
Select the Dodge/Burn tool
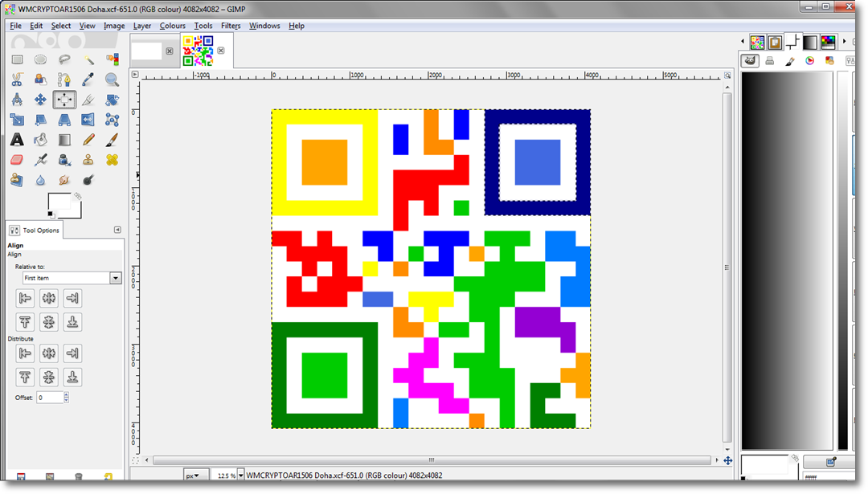point(88,180)
